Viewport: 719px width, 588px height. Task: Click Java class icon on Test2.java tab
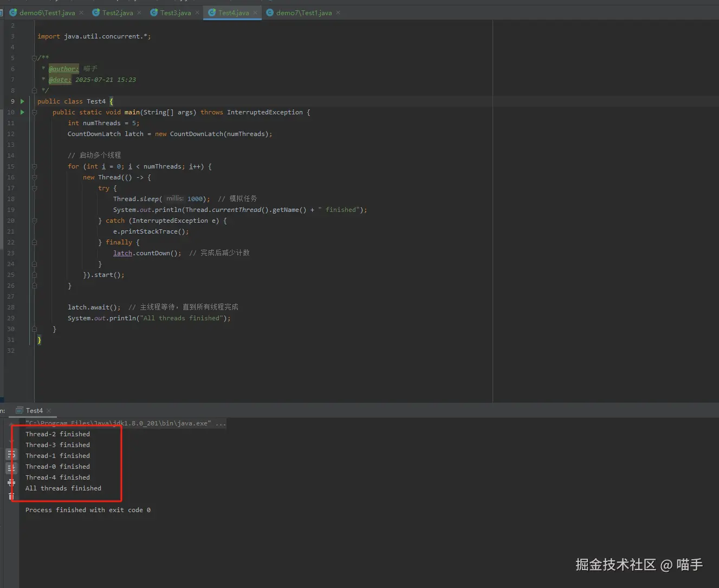click(96, 12)
